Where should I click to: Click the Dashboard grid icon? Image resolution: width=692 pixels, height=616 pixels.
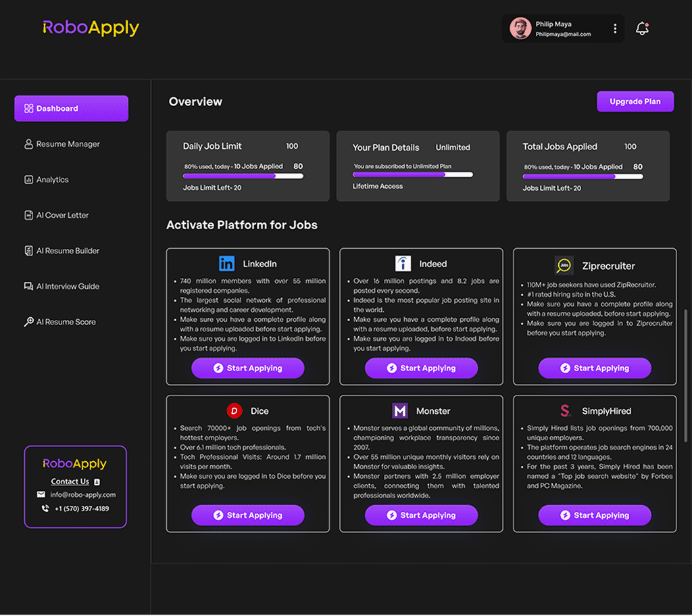(28, 109)
